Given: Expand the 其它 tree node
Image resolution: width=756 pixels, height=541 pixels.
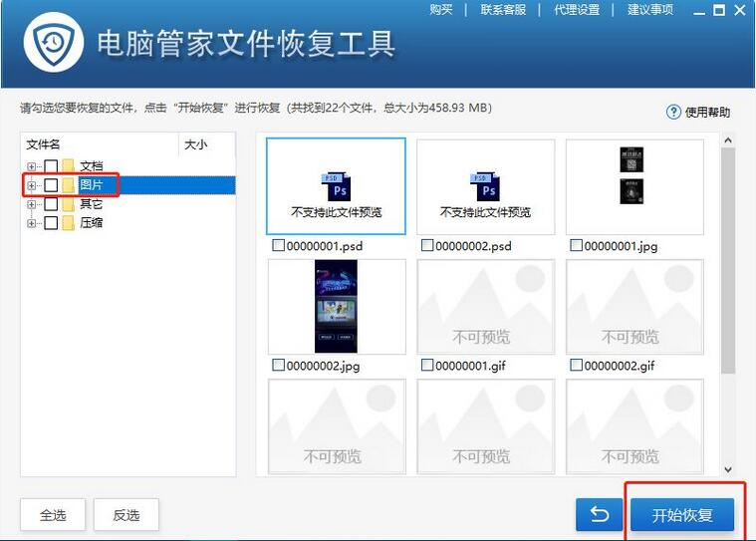Looking at the screenshot, I should click(31, 204).
